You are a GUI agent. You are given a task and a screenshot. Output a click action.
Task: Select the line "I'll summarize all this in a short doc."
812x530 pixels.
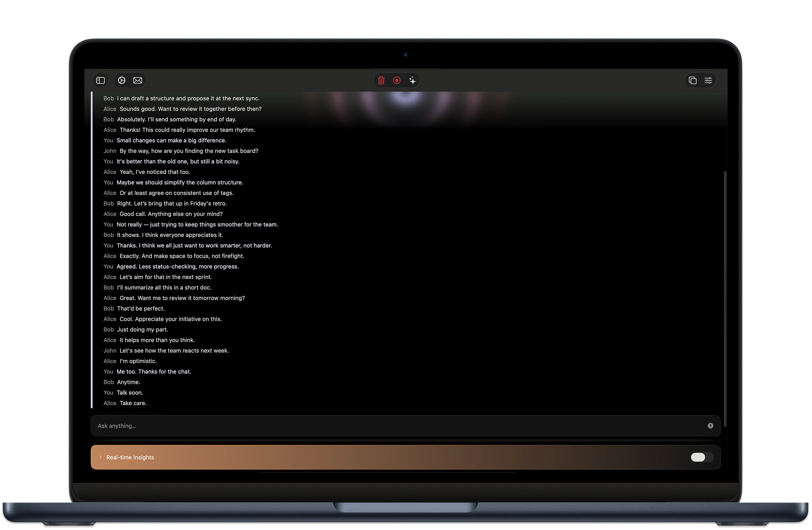coord(164,287)
